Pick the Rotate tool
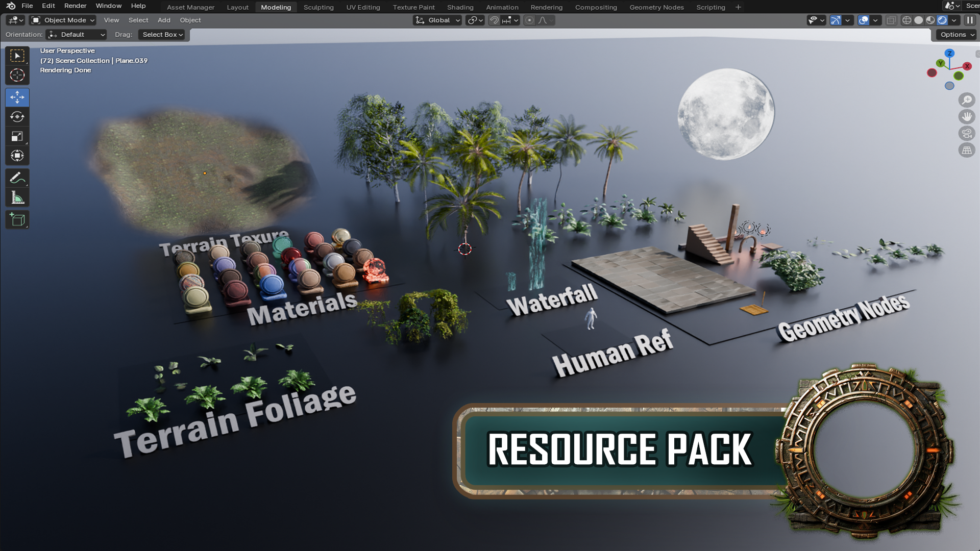Image resolution: width=980 pixels, height=551 pixels. [x=17, y=117]
